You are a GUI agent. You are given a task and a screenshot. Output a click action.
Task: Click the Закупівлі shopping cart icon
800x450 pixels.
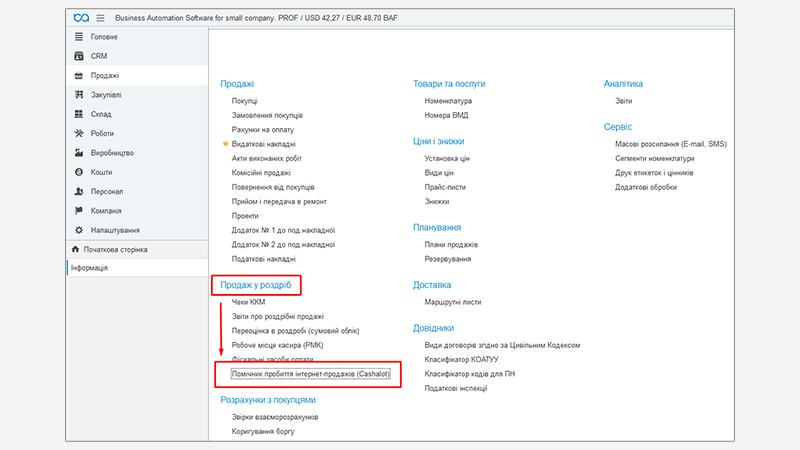pos(80,95)
